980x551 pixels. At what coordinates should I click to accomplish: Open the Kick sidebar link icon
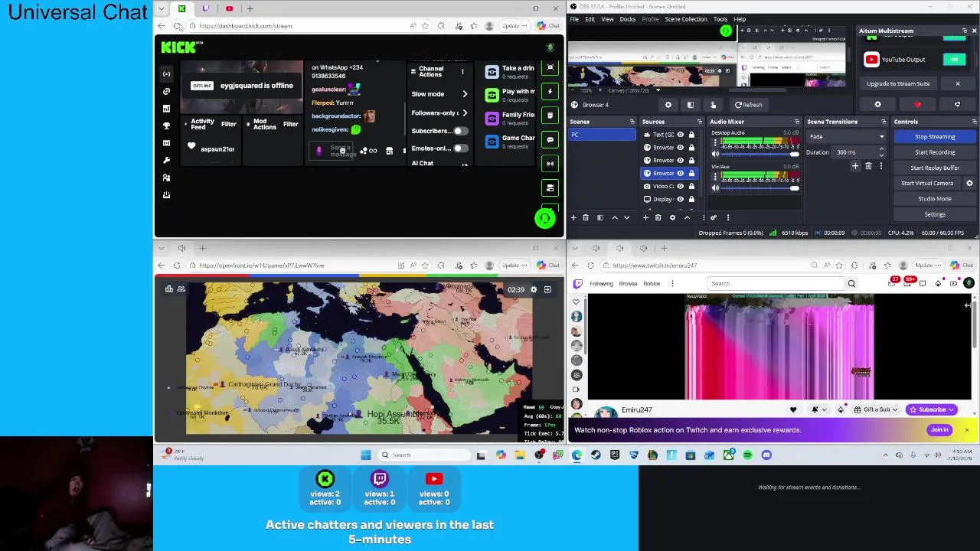[166, 91]
